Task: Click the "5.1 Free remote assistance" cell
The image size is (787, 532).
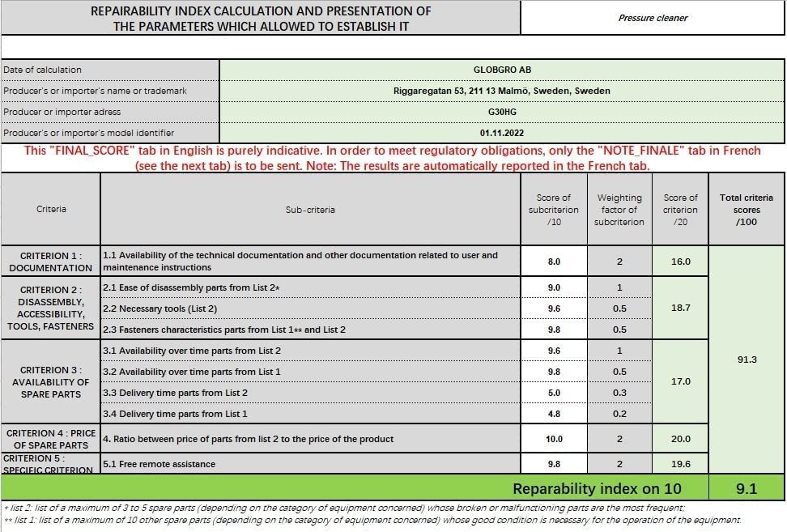Action: coord(310,464)
